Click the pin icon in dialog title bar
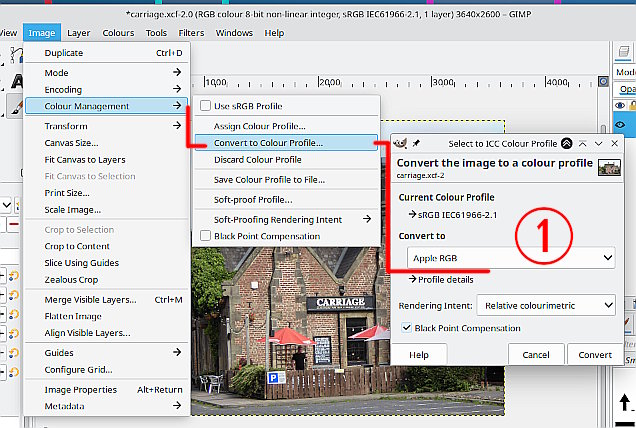This screenshot has height=428, width=636. [x=416, y=143]
